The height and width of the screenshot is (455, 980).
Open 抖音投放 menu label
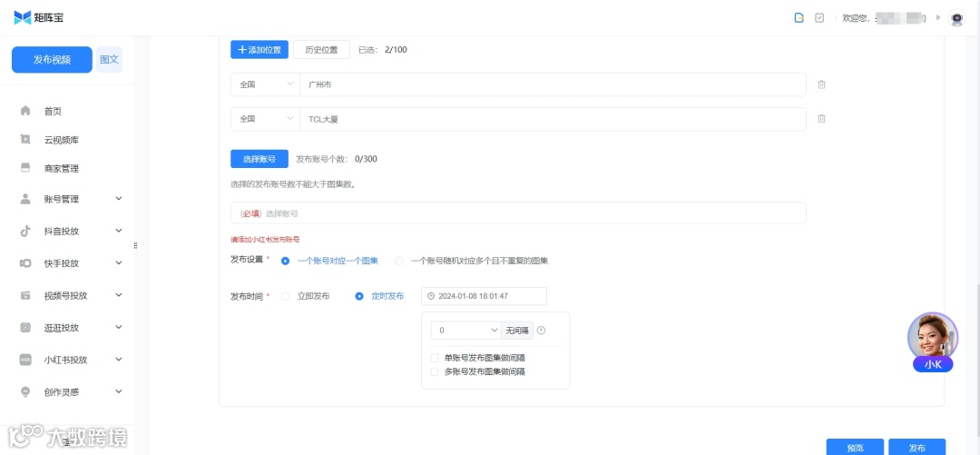click(62, 231)
